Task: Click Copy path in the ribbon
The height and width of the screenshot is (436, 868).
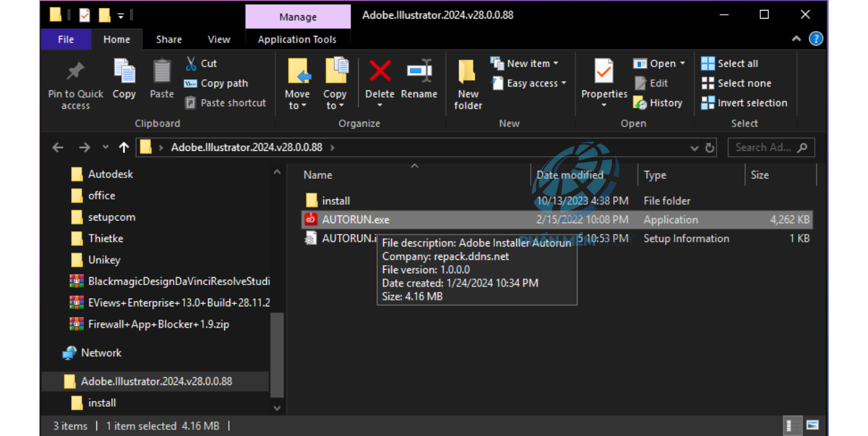Action: pos(216,83)
